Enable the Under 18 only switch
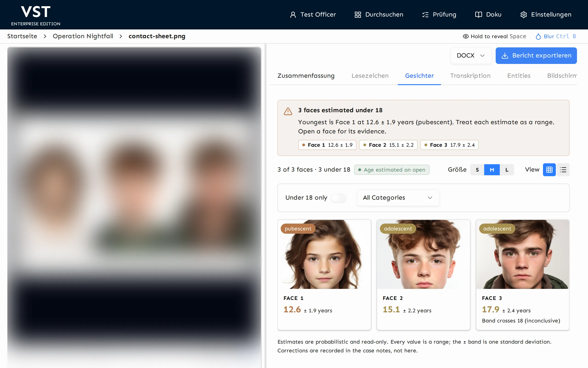Screen dimensions: 588x368 point(339,198)
